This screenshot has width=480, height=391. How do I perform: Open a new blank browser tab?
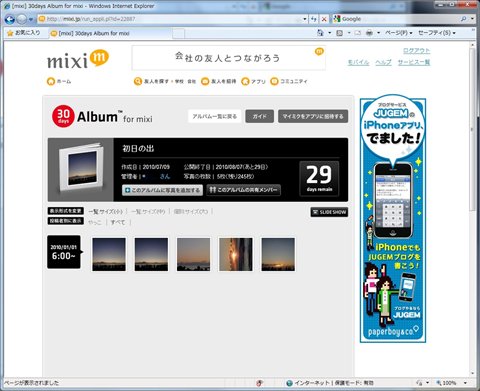pyautogui.click(x=178, y=33)
